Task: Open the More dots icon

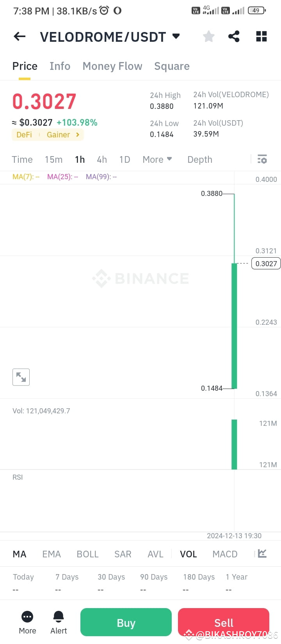Action: (x=27, y=617)
